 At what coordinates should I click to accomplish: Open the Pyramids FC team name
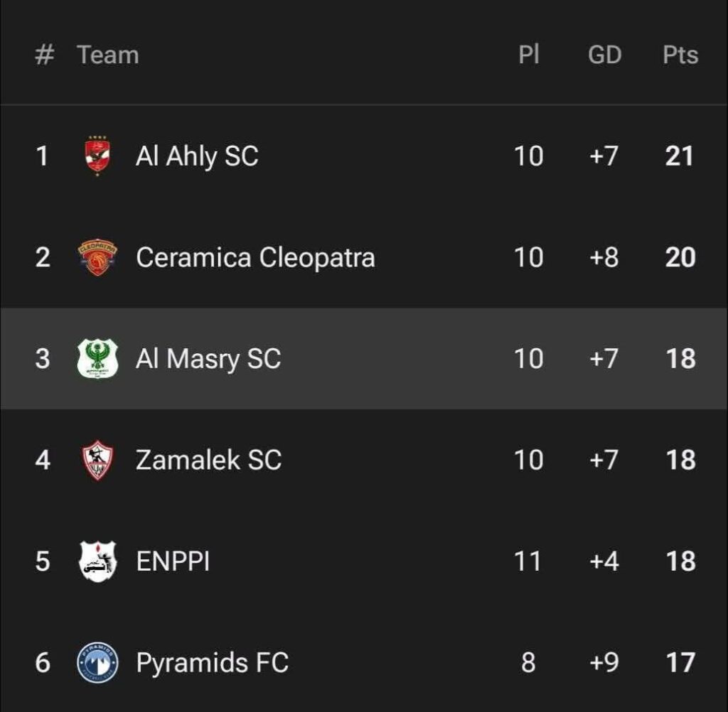point(212,663)
